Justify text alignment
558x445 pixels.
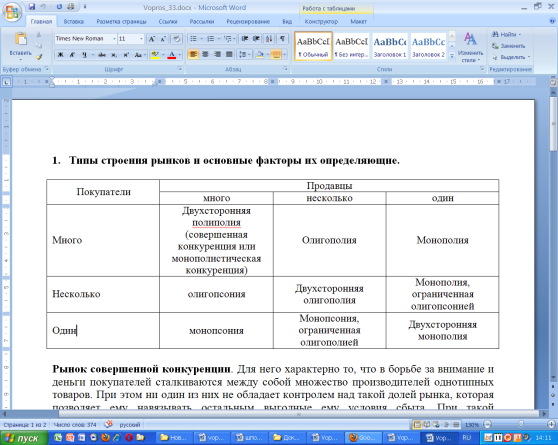pos(230,54)
